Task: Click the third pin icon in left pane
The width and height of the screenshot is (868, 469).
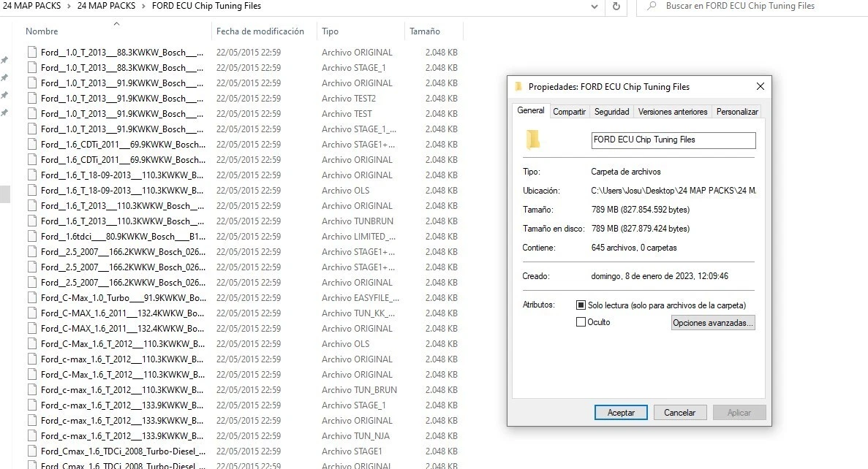Action: 4,95
